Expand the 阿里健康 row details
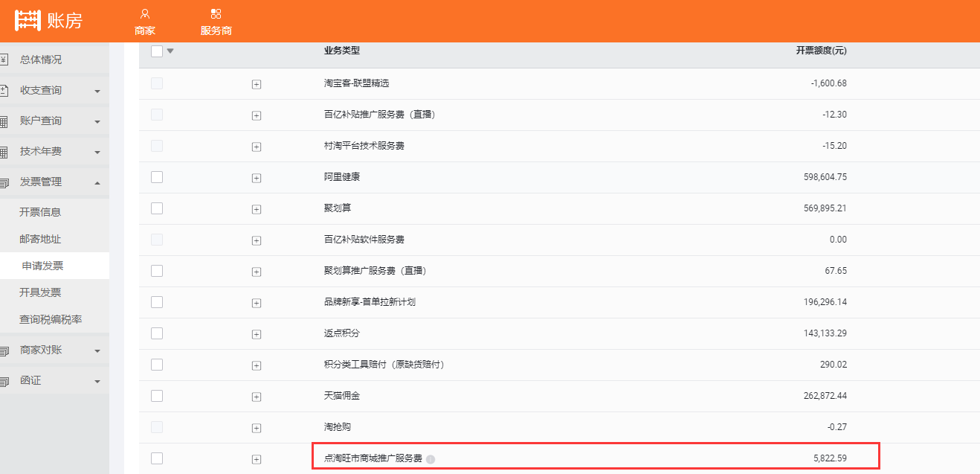Image resolution: width=980 pixels, height=474 pixels. [x=257, y=178]
